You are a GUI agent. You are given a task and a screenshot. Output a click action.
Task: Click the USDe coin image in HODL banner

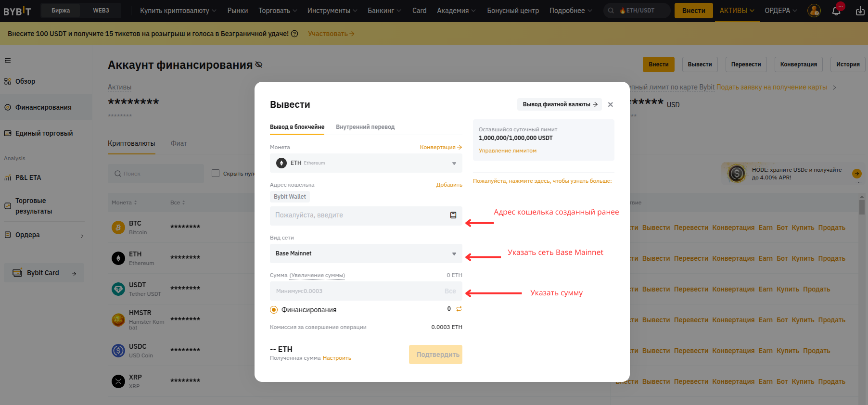(x=737, y=173)
